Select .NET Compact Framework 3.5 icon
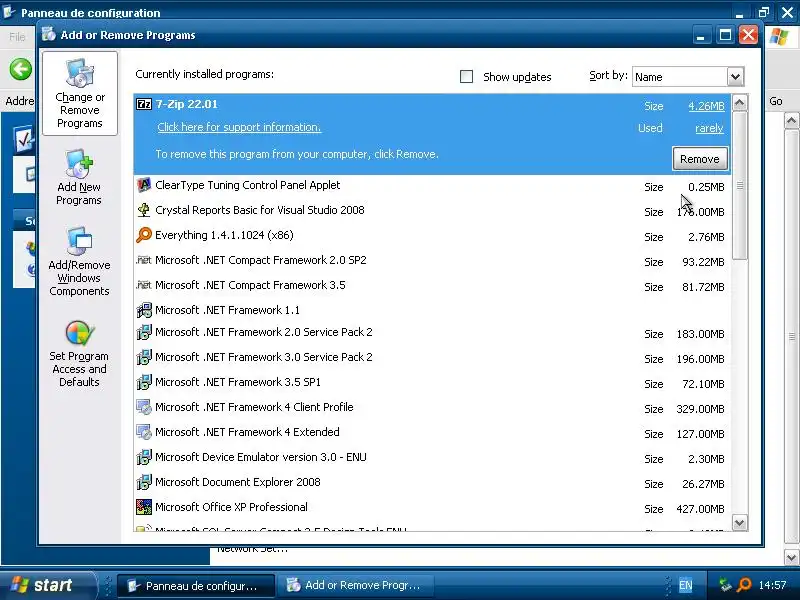The image size is (800, 600). tap(144, 285)
